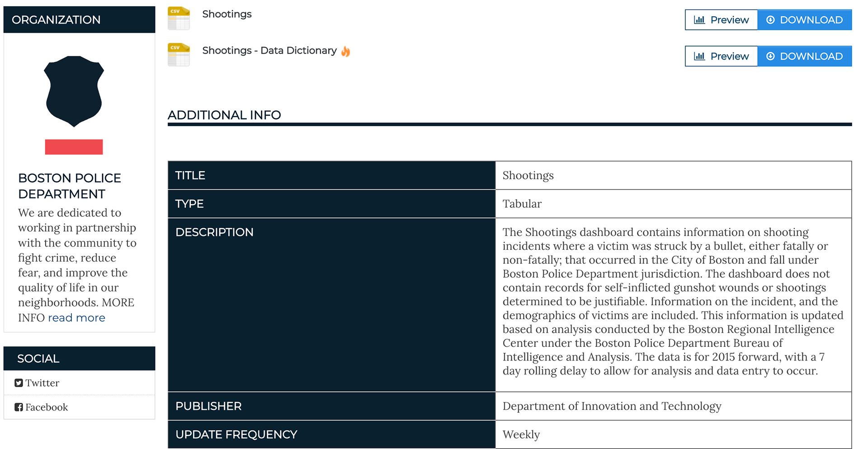The height and width of the screenshot is (449, 868).
Task: Click the Shootings dashboard description paragraph
Action: [x=673, y=301]
